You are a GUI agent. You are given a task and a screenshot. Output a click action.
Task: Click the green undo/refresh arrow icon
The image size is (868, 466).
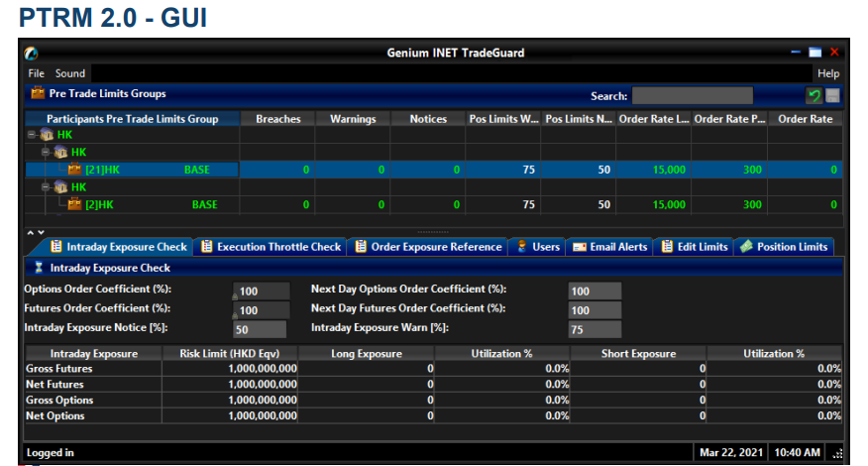[x=814, y=96]
